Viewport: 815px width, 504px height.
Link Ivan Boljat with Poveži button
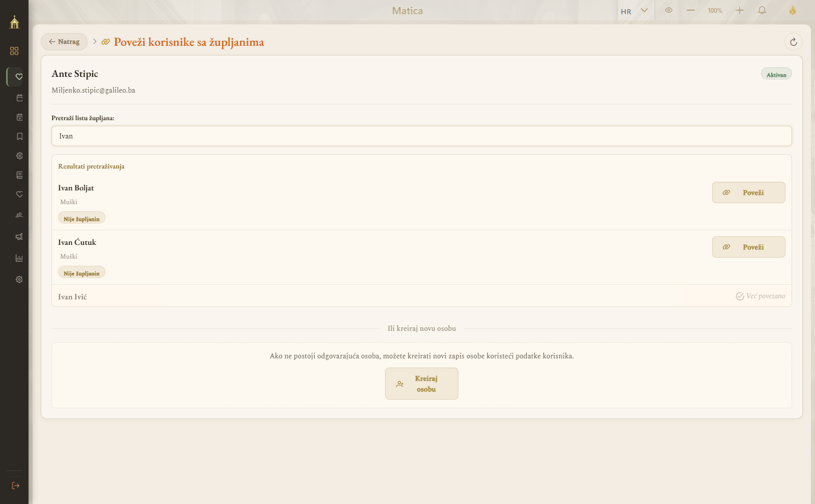click(749, 192)
